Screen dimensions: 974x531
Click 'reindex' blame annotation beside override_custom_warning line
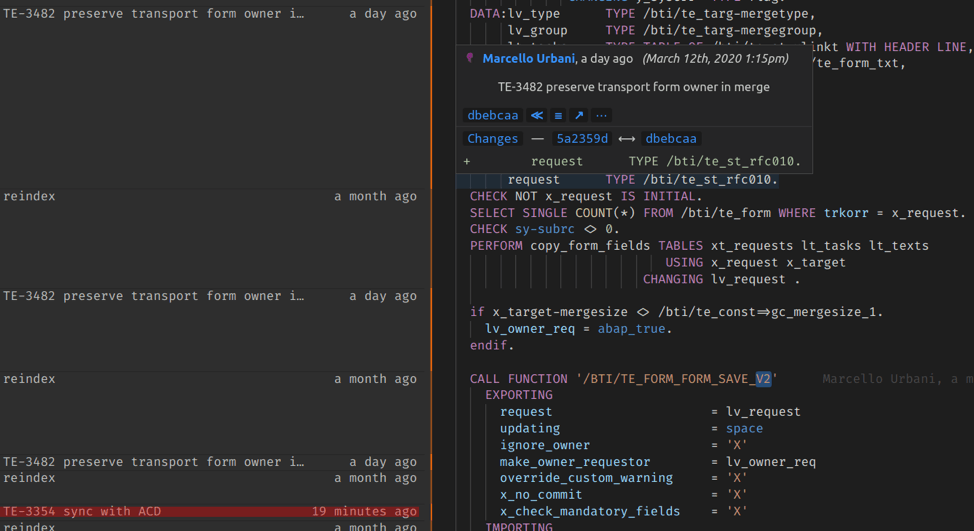click(29, 478)
